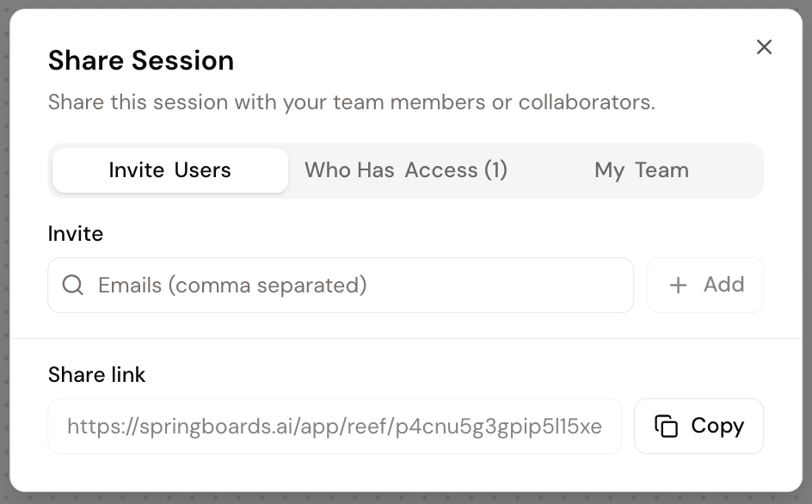The width and height of the screenshot is (812, 504).
Task: Click the (1) count on Who Has Access
Action: [x=495, y=170]
